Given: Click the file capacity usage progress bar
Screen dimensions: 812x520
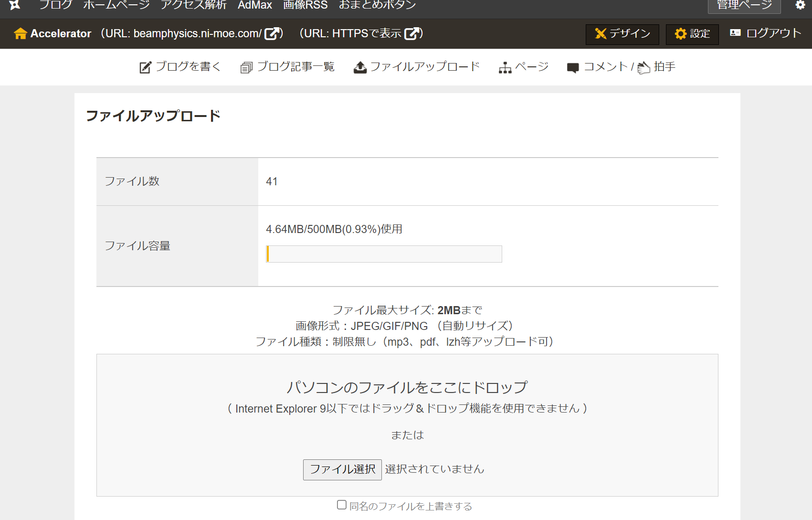Looking at the screenshot, I should pos(384,254).
